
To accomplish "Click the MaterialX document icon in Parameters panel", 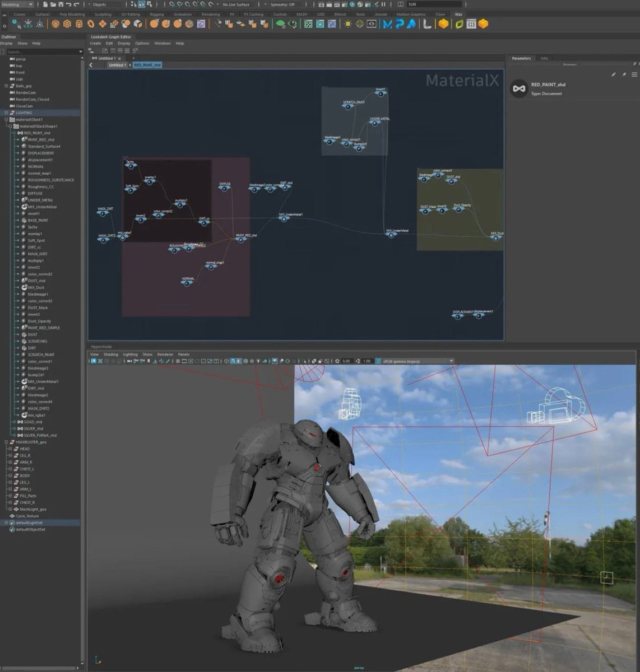I will (x=519, y=88).
